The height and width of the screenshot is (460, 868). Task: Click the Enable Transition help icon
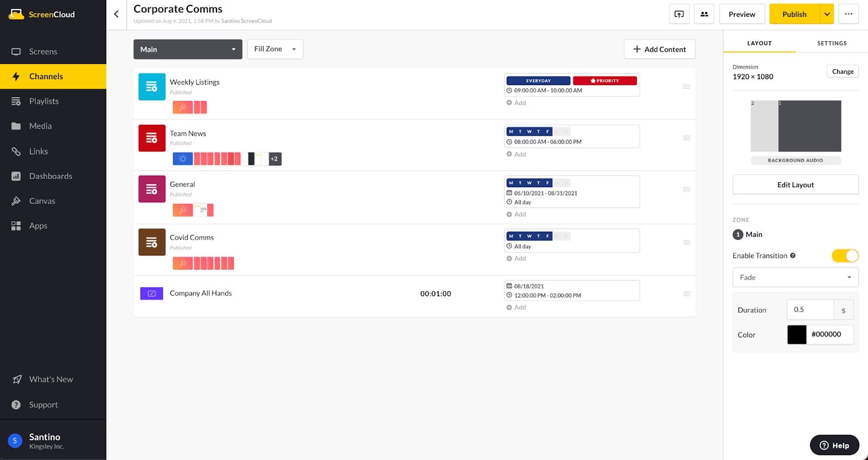793,255
